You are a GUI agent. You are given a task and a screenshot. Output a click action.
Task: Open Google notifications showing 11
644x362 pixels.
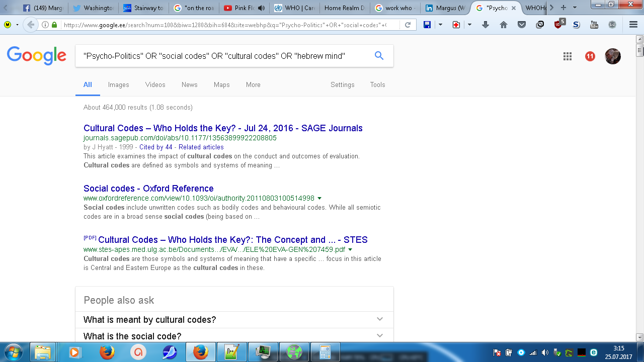[x=590, y=56]
